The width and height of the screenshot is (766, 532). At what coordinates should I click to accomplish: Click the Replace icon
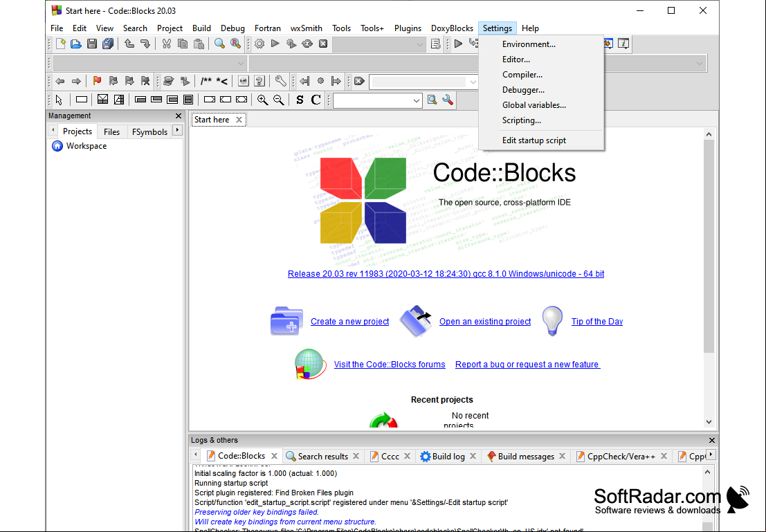[x=235, y=44]
